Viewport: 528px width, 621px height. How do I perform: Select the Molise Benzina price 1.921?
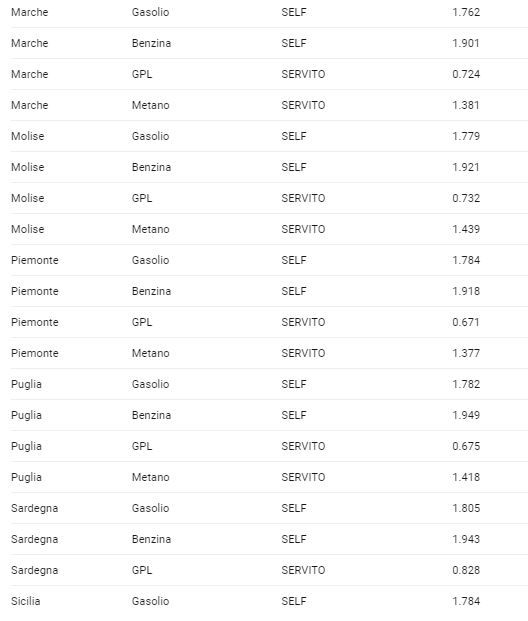click(x=466, y=167)
